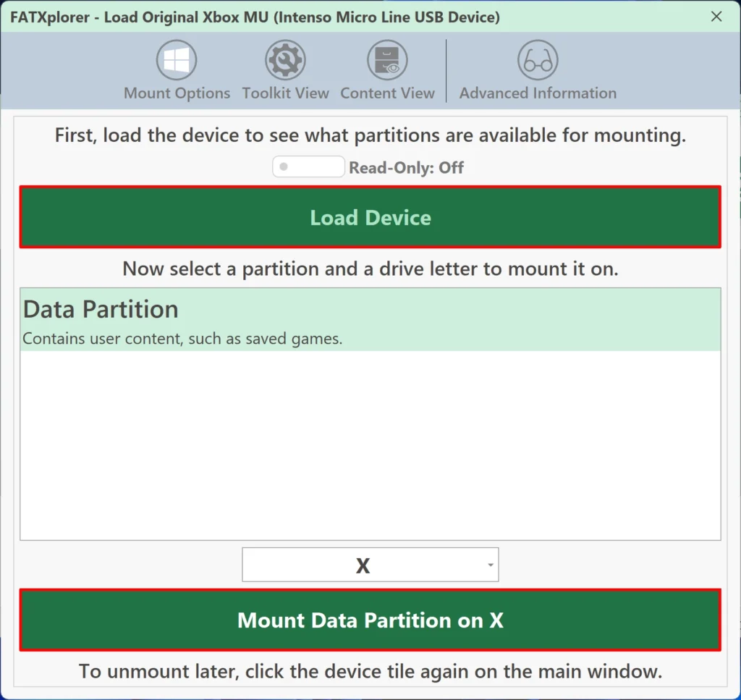741x700 pixels.
Task: Select the Data Partition entry
Action: 370,319
